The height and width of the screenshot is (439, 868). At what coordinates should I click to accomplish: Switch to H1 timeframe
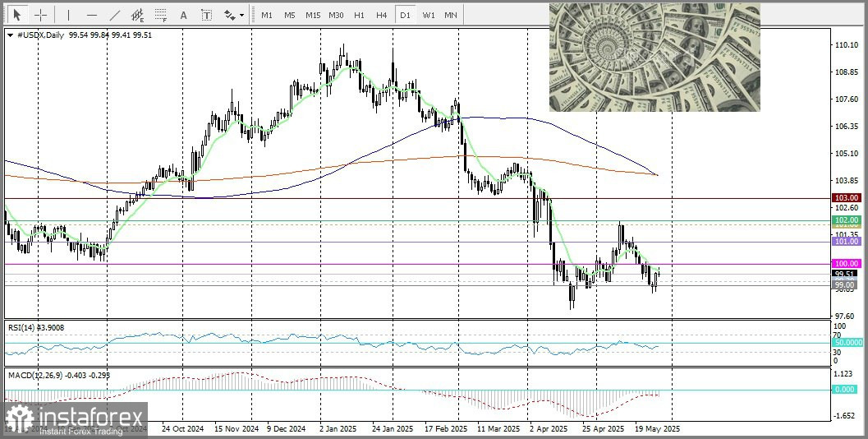click(359, 15)
